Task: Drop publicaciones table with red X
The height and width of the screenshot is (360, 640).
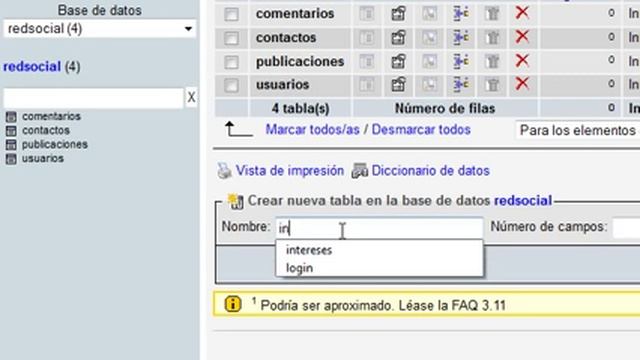Action: pyautogui.click(x=522, y=60)
